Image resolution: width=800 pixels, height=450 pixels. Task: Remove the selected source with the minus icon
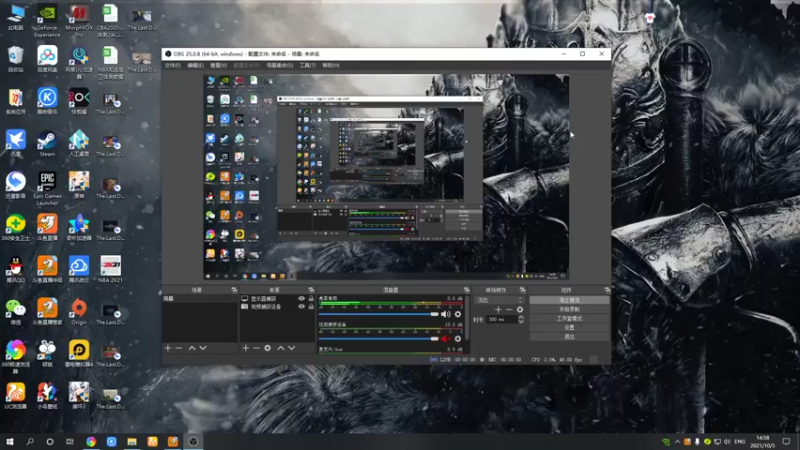256,348
